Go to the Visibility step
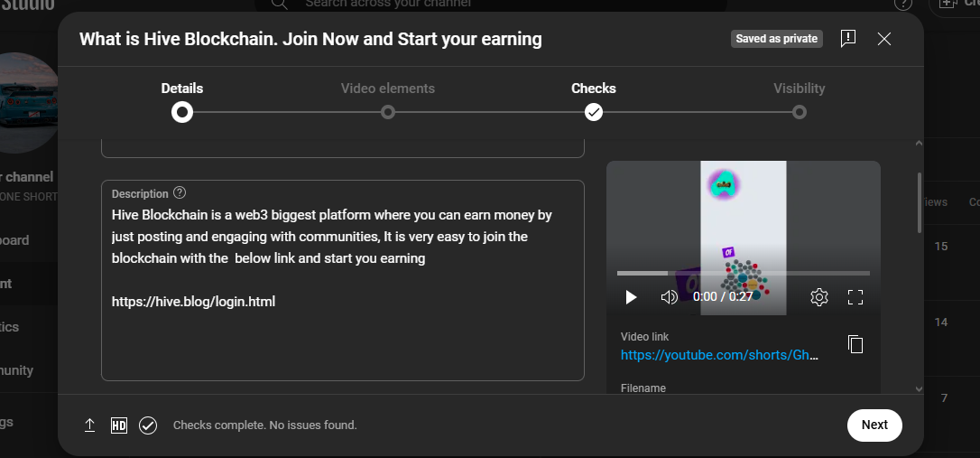Image resolution: width=980 pixels, height=458 pixels. [x=799, y=89]
